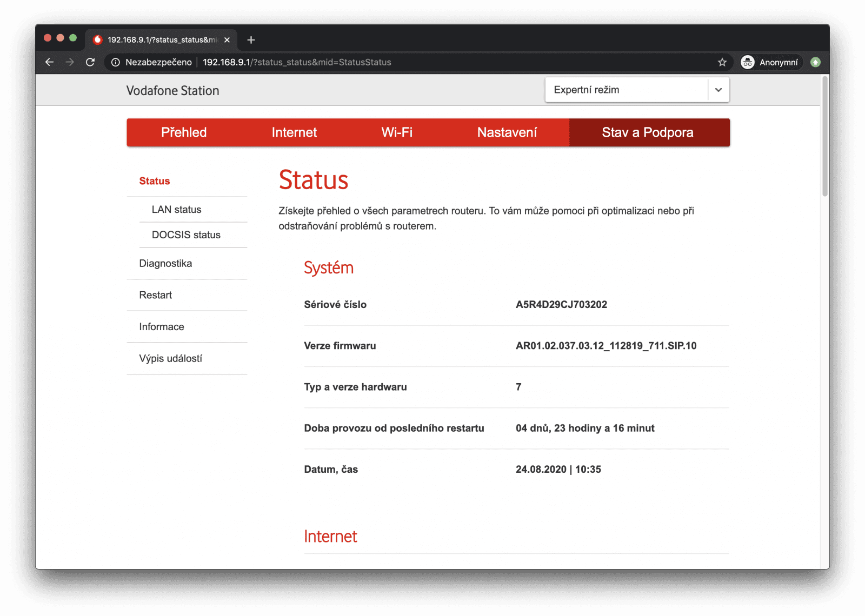Bookmark this page with the star icon

722,62
